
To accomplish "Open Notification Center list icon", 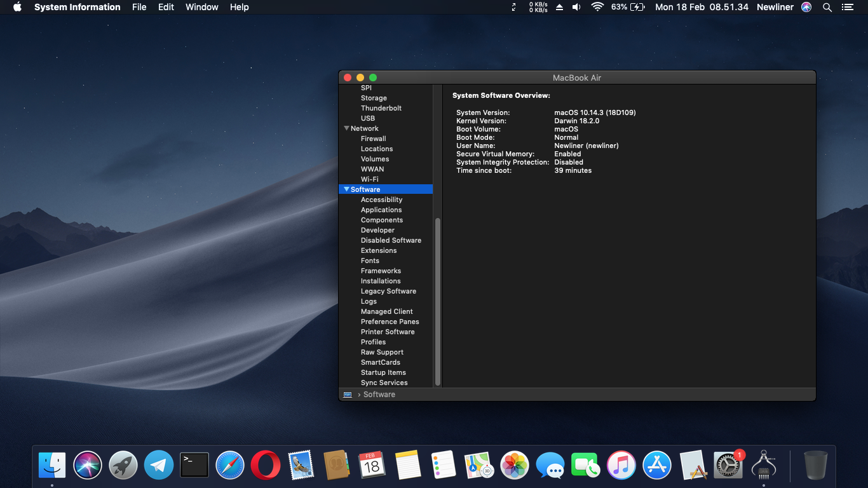I will click(847, 7).
